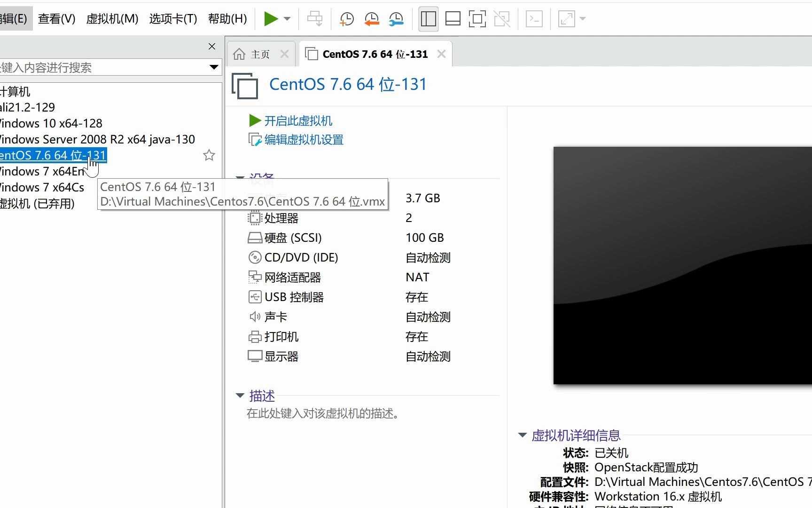
Task: Open the power options dropdown arrow
Action: coord(287,19)
